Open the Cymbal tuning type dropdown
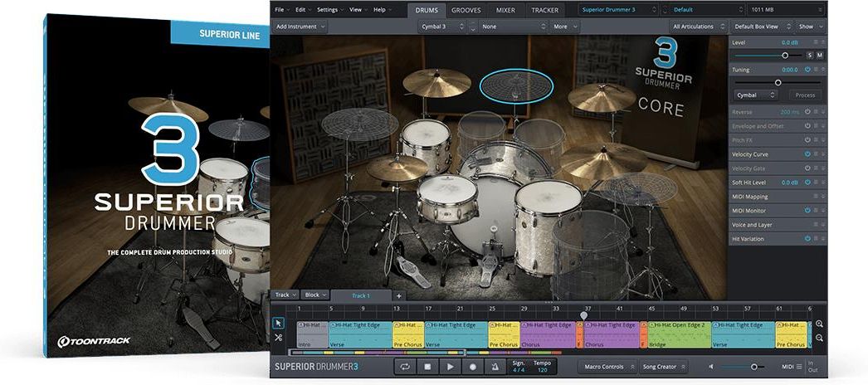The image size is (868, 385). click(756, 95)
